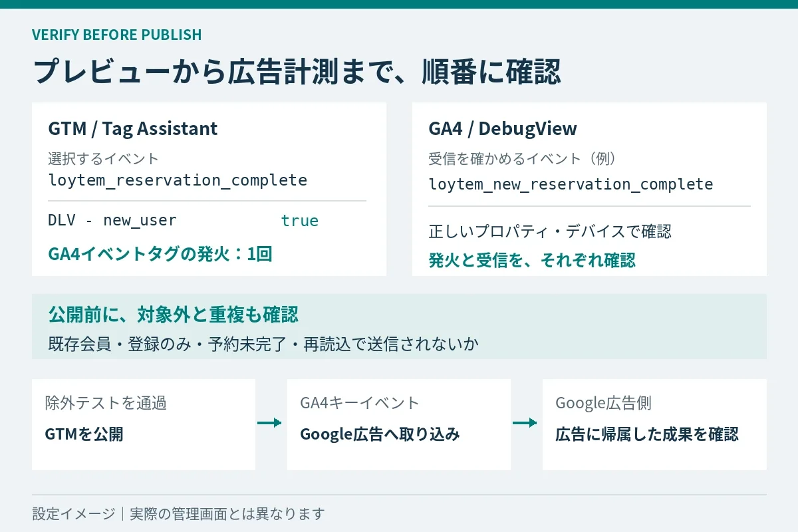Select the 'GTM / Tag Assistant' card heading
Viewport: 798px width, 532px height.
click(133, 128)
